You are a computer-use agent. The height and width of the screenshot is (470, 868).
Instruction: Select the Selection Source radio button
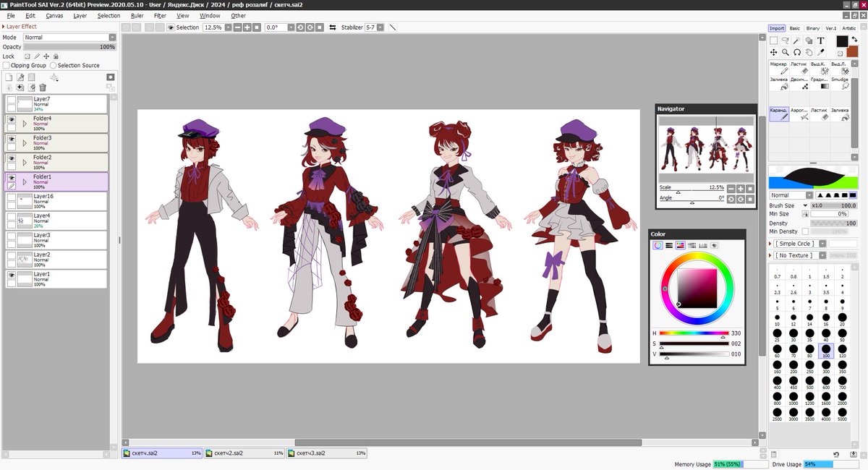coord(54,65)
